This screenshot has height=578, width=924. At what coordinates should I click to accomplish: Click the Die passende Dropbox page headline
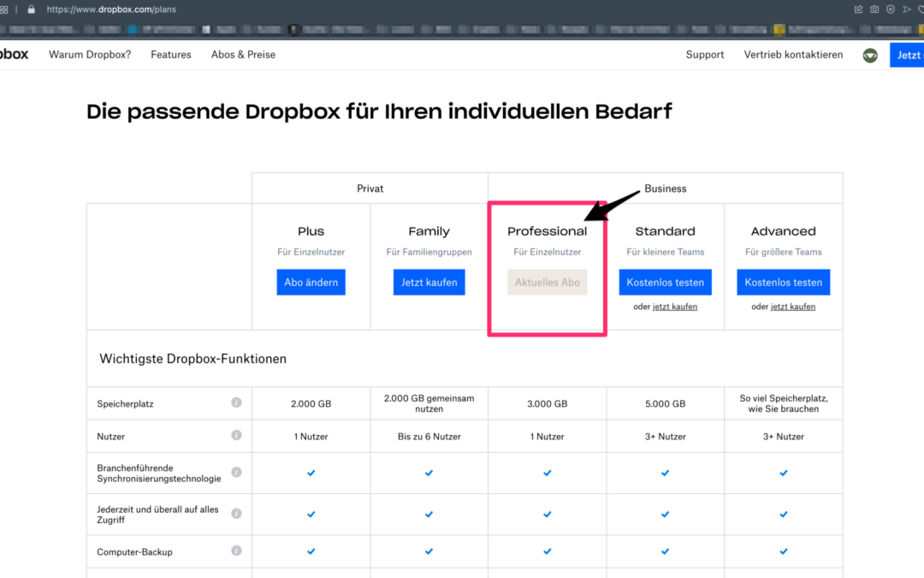[x=379, y=111]
